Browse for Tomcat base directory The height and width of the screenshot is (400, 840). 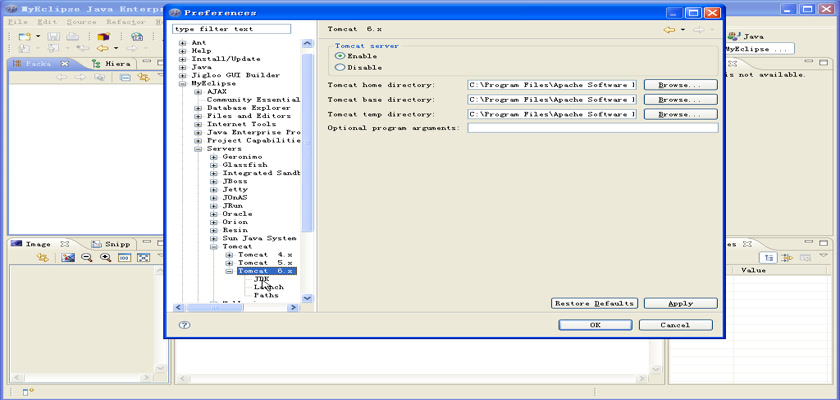(x=680, y=100)
